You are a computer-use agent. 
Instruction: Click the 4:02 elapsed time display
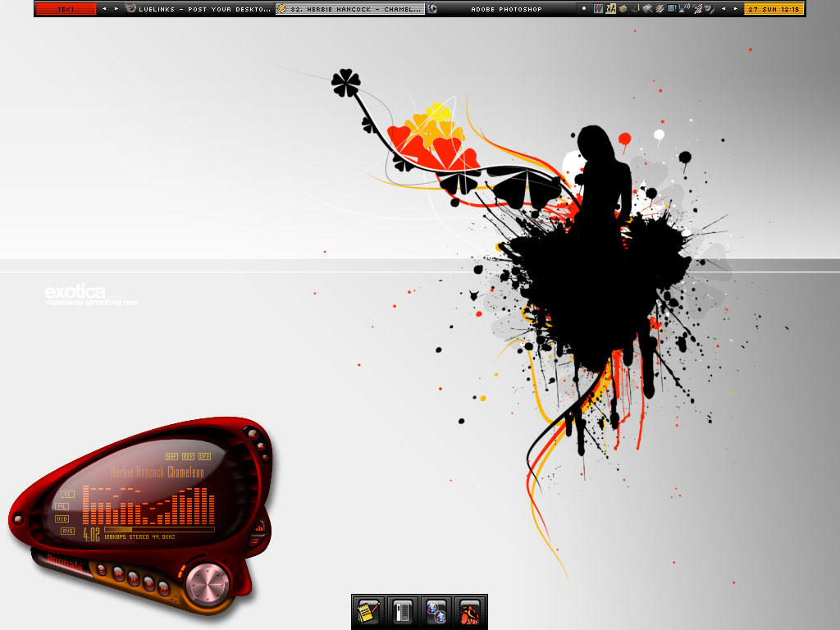coord(91,535)
